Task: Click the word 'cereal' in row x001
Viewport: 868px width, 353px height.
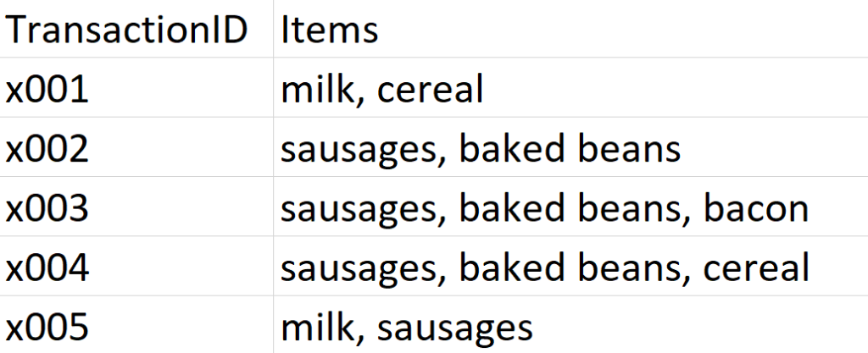Action: pos(430,90)
